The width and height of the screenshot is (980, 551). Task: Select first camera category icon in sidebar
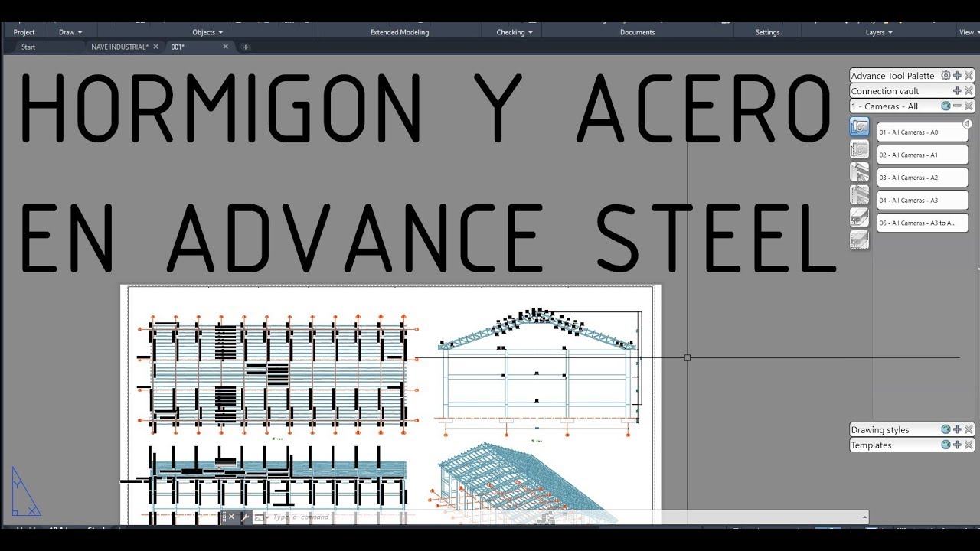860,127
